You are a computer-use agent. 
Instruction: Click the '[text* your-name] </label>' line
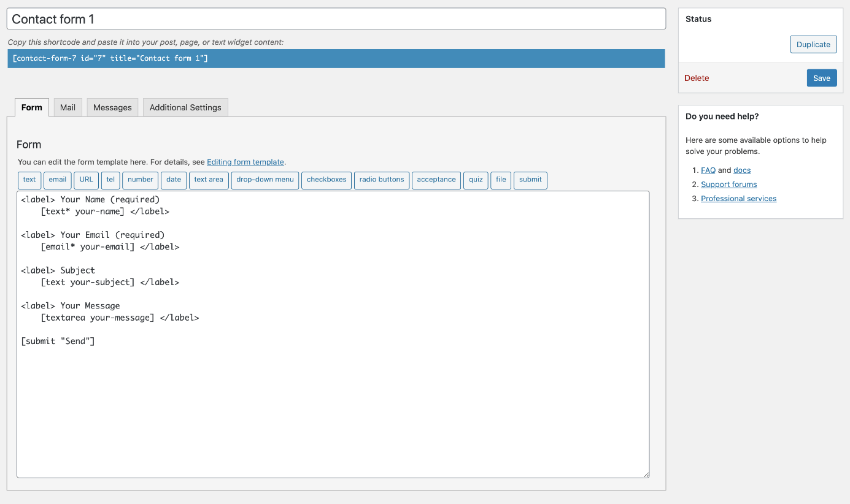click(105, 212)
